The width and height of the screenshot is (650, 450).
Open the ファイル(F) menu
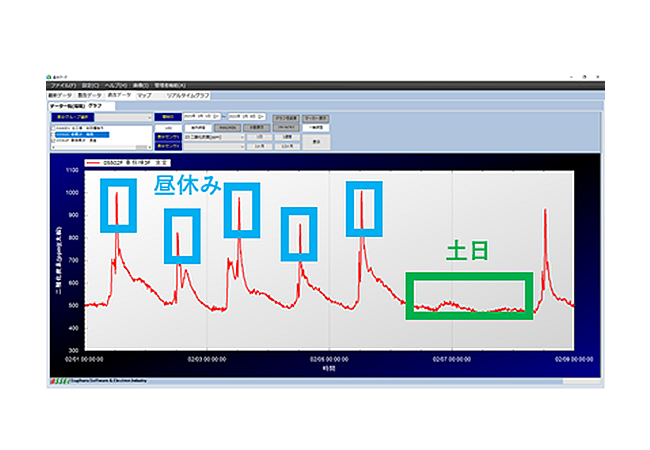coord(61,86)
